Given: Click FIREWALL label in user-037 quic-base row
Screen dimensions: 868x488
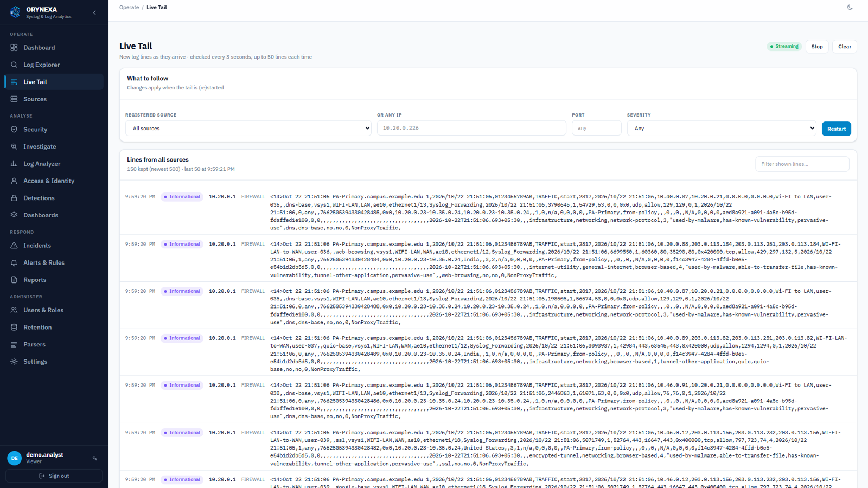Looking at the screenshot, I should [x=253, y=338].
